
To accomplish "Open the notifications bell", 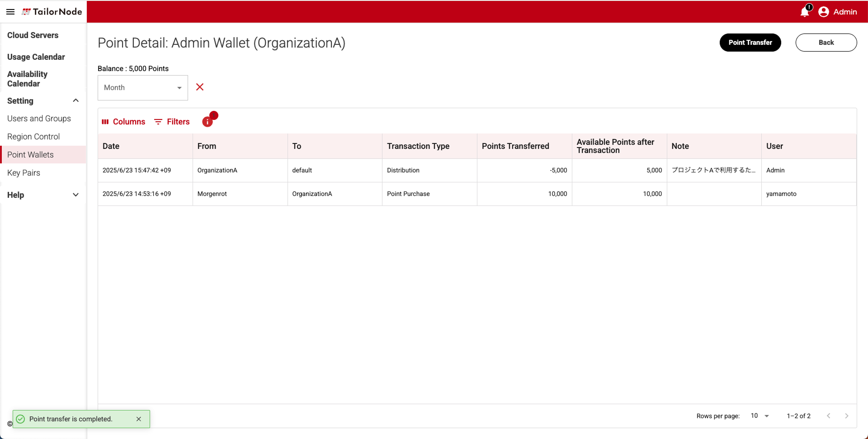I will point(805,11).
